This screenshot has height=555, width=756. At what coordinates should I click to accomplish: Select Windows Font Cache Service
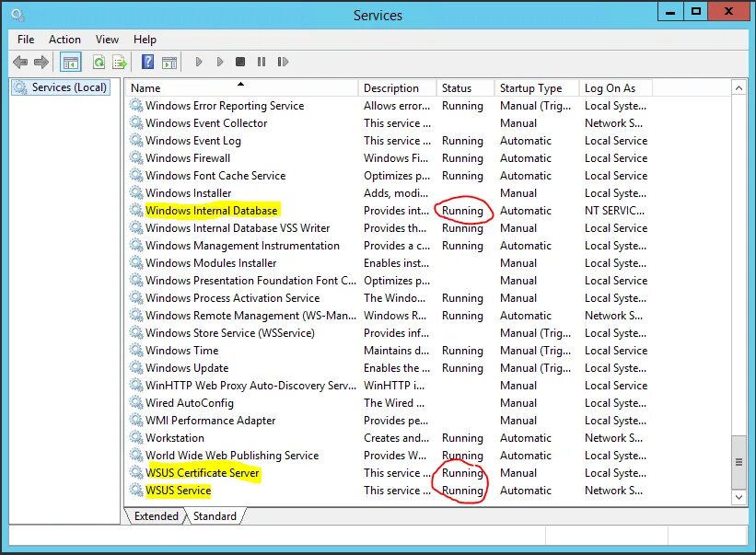pyautogui.click(x=215, y=176)
